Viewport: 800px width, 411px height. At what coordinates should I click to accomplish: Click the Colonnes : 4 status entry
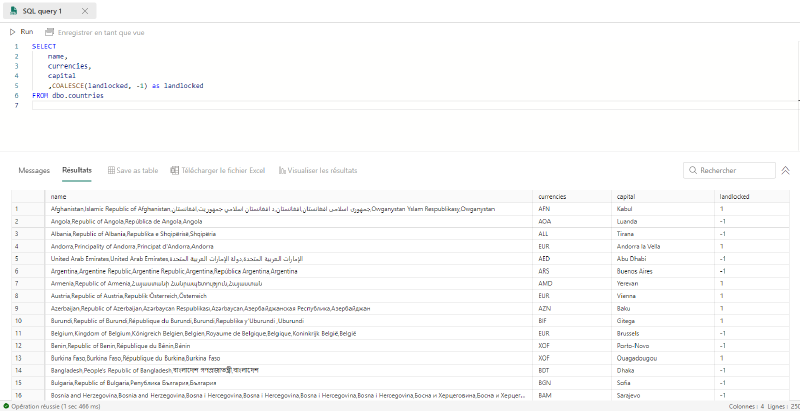[x=747, y=406]
